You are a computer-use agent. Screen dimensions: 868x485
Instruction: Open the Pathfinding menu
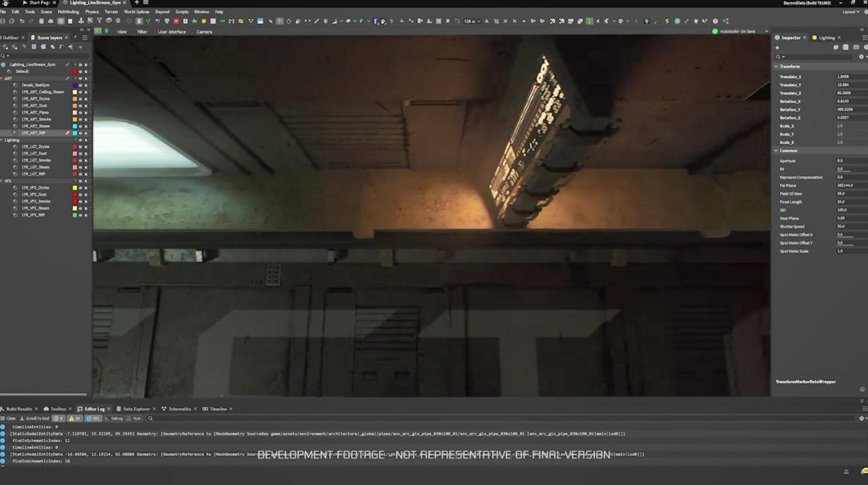point(68,12)
